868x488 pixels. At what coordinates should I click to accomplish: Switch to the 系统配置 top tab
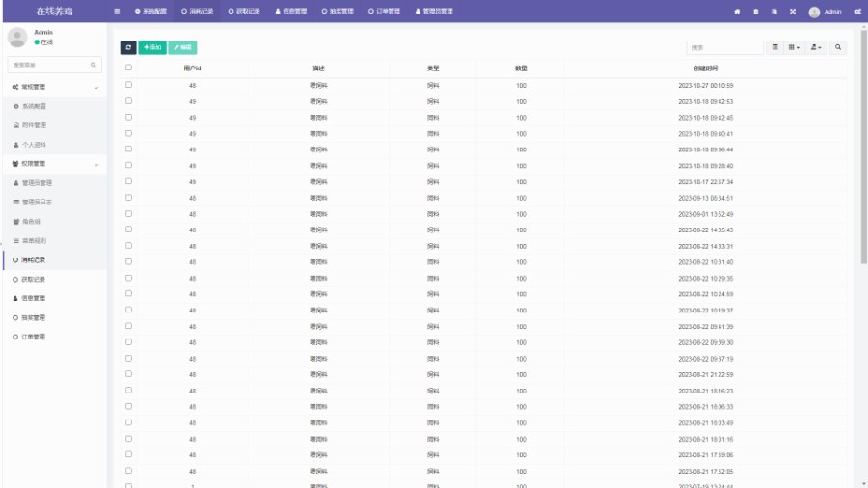(150, 11)
